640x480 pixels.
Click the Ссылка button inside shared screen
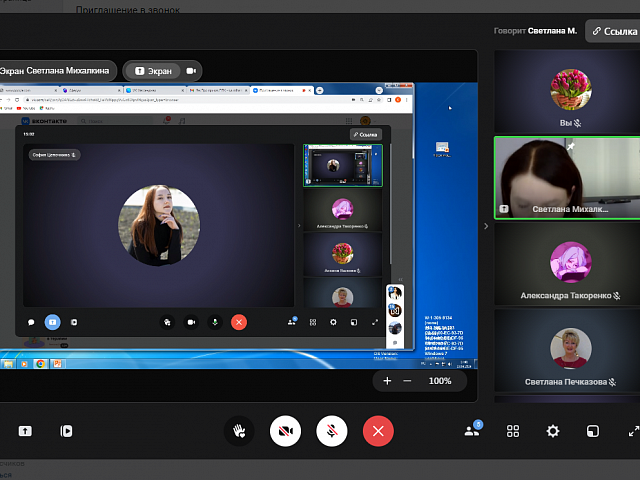point(366,134)
